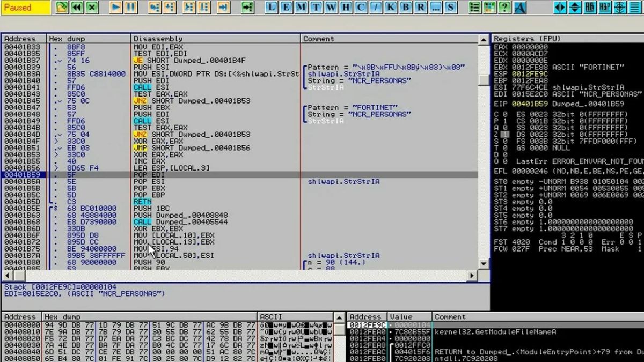
Task: Restart the debugged program
Action: pyautogui.click(x=77, y=8)
